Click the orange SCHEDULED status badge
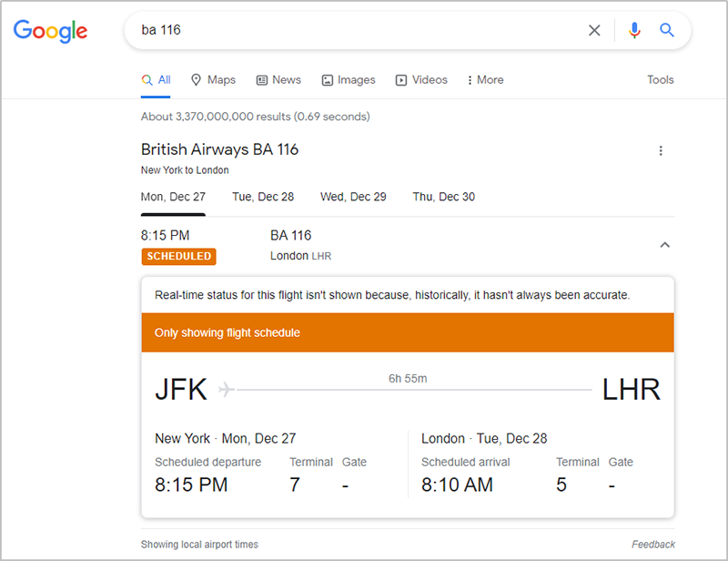Viewport: 728px width, 561px height. point(178,256)
